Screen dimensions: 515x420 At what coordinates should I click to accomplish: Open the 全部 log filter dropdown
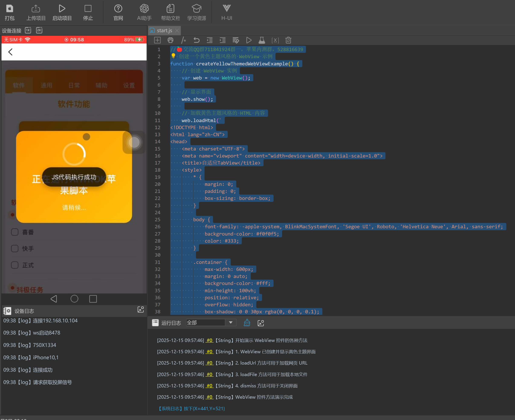coord(230,323)
